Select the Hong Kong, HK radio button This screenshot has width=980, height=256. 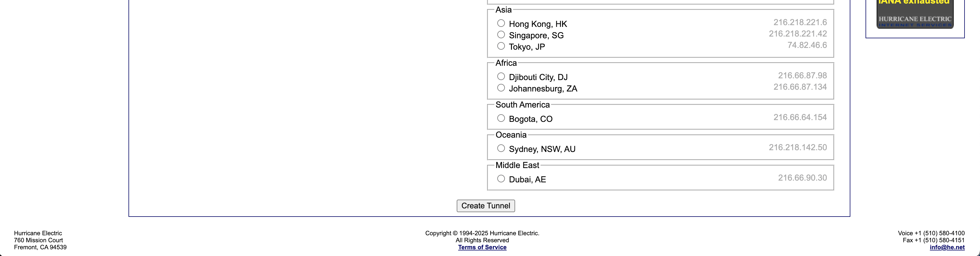point(501,23)
